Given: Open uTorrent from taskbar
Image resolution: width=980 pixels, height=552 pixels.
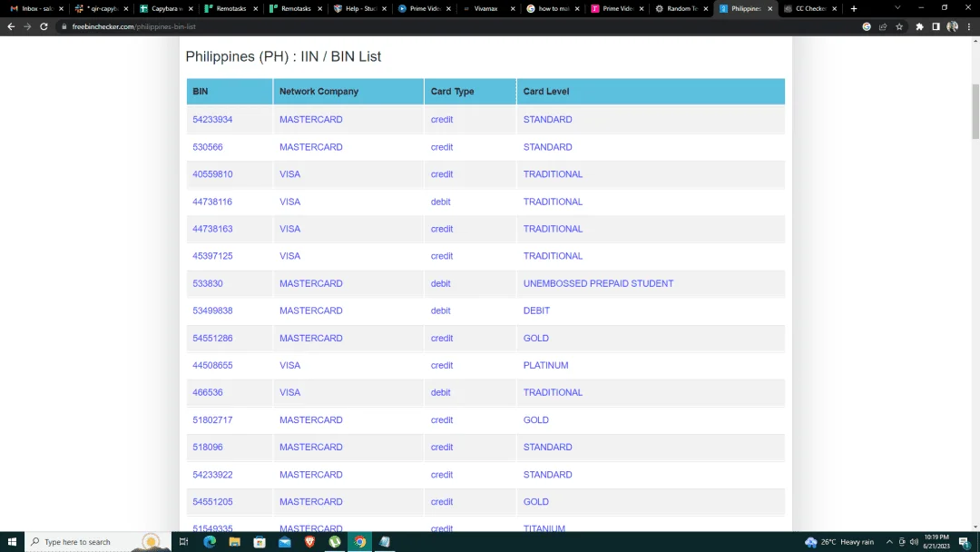Looking at the screenshot, I should 334,542.
